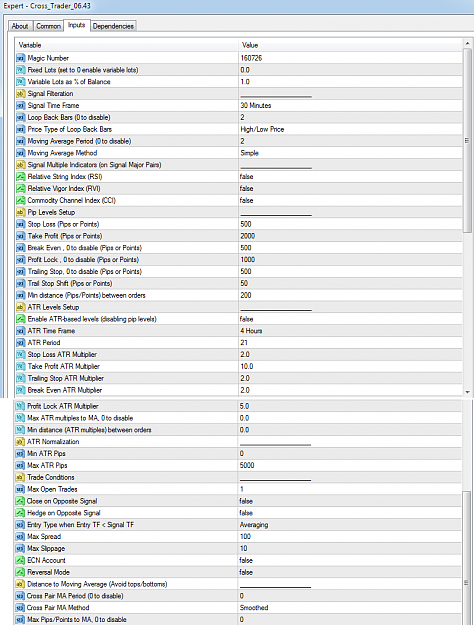Click the Relative Vigor Index boolean icon

pos(21,189)
